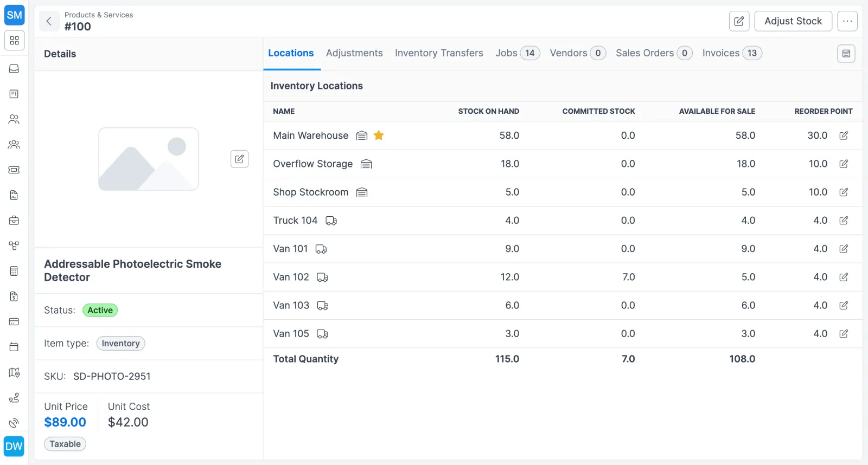Open the customers person icon in sidebar
The image size is (868, 465).
click(x=14, y=119)
